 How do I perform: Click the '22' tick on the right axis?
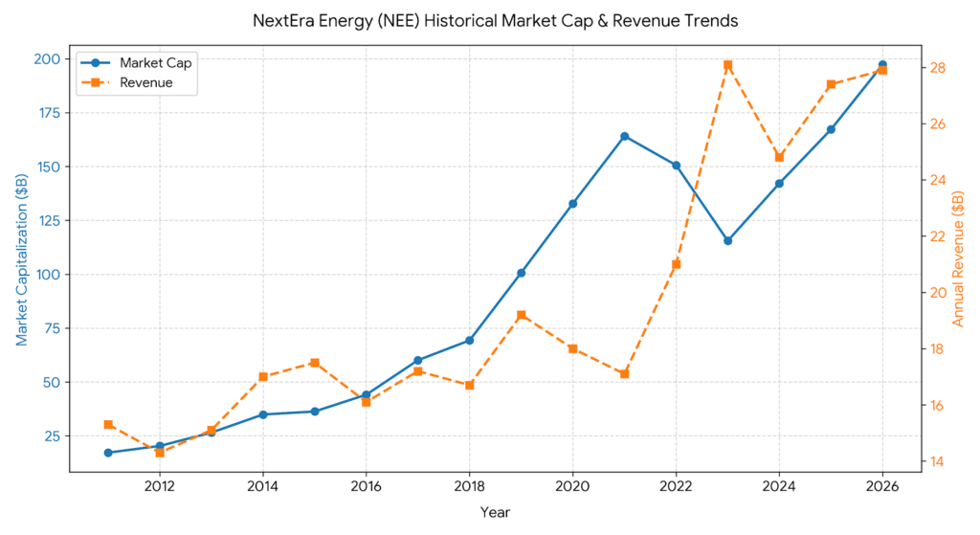(x=938, y=237)
